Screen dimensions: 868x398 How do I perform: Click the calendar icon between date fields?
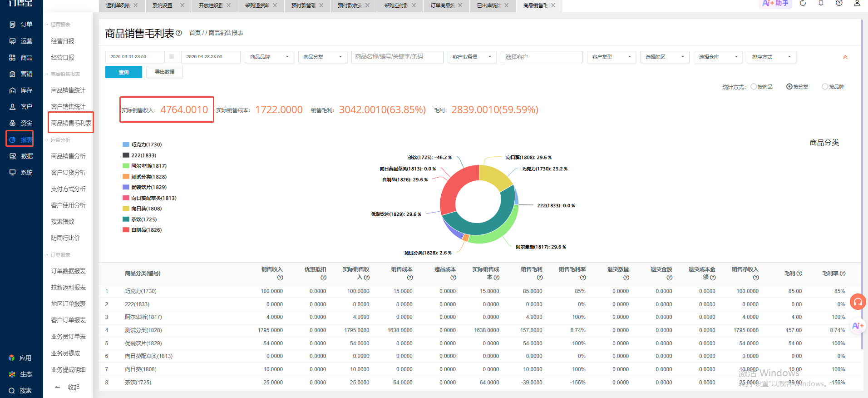coord(172,57)
